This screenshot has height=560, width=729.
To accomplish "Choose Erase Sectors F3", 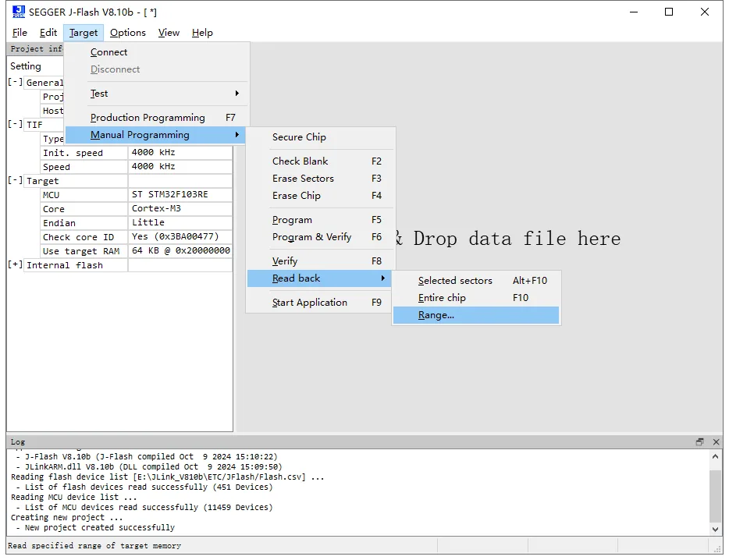I will pyautogui.click(x=321, y=179).
